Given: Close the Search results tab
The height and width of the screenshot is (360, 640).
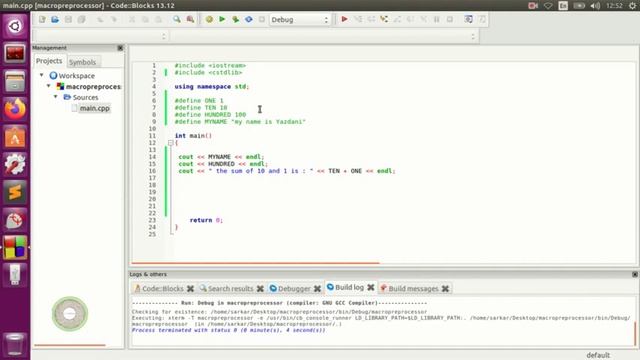Looking at the screenshot, I should tap(260, 289).
